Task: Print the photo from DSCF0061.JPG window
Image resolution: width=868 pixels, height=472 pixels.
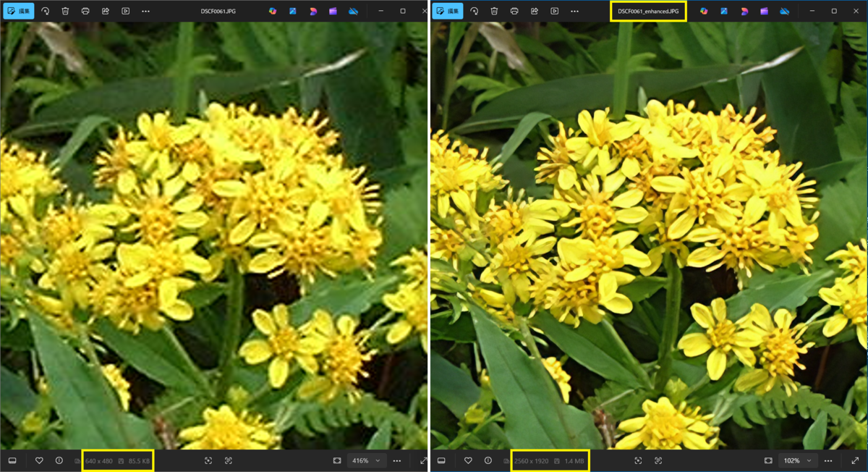Action: tap(85, 11)
